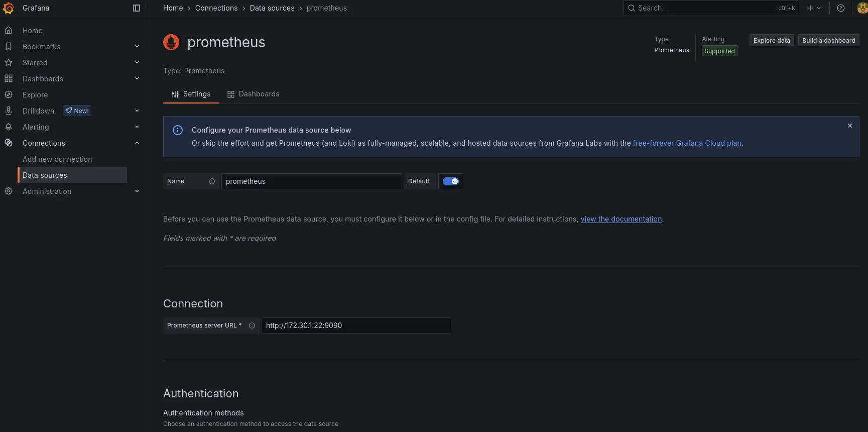Switch to the Settings tab
The height and width of the screenshot is (432, 868).
click(x=191, y=94)
